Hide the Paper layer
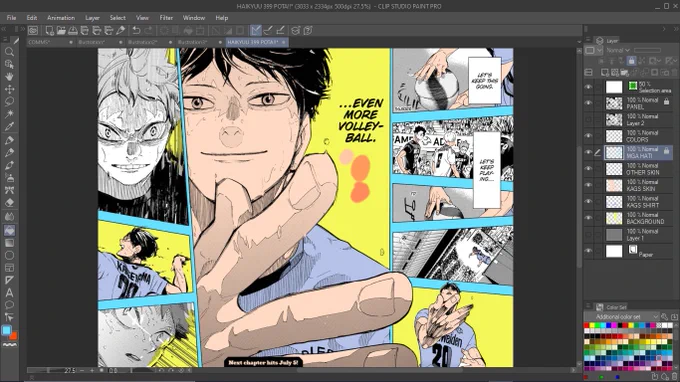This screenshot has height=382, width=680. click(588, 251)
